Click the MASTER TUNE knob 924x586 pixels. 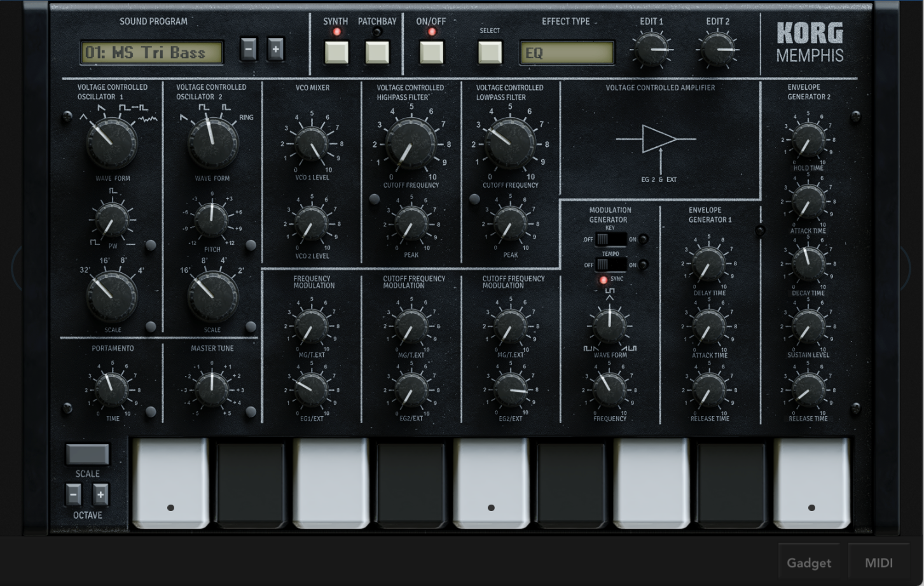click(x=212, y=389)
